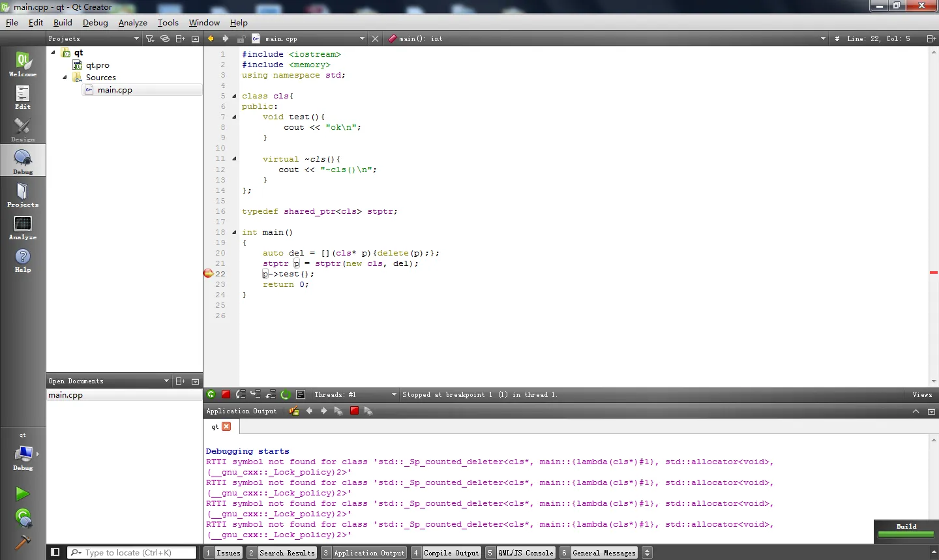Image resolution: width=939 pixels, height=560 pixels.
Task: Split the editor view
Action: coord(931,38)
